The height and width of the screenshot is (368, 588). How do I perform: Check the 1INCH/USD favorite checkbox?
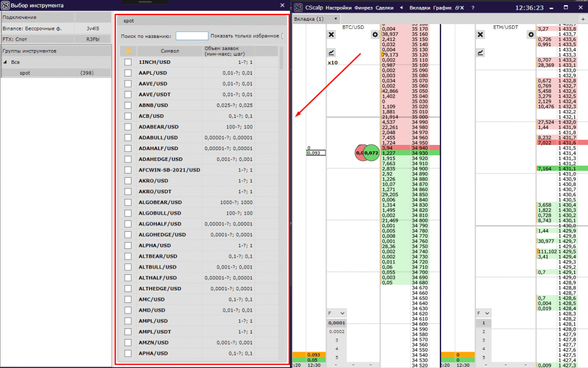(128, 62)
